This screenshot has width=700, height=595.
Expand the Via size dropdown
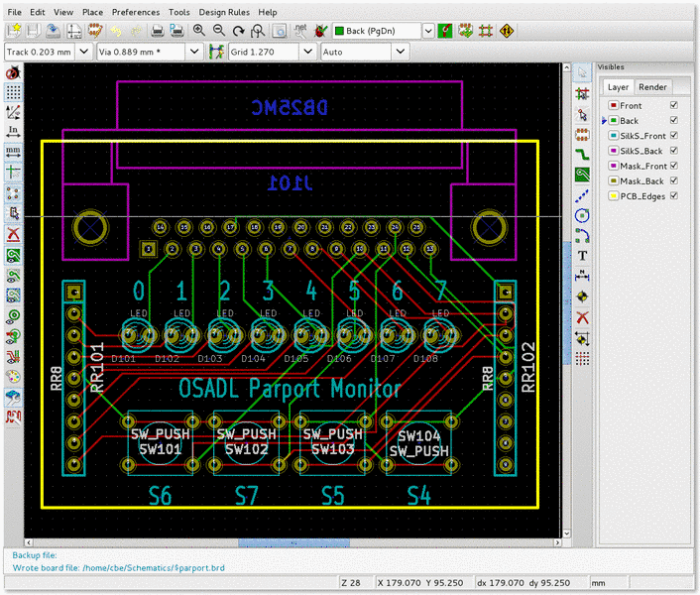[194, 52]
